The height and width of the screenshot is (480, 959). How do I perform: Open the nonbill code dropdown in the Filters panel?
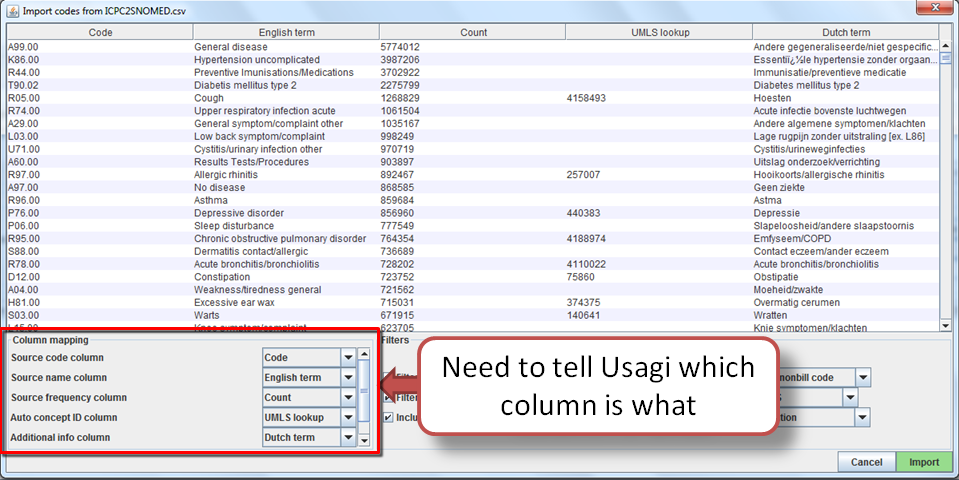pos(862,378)
